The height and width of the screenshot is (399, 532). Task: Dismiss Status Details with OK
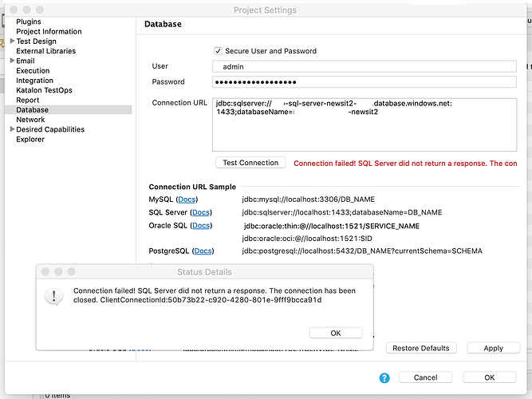[336, 333]
